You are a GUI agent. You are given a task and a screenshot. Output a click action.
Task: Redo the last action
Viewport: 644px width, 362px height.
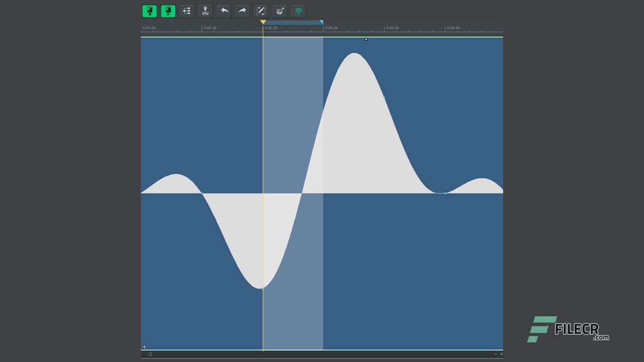point(242,11)
